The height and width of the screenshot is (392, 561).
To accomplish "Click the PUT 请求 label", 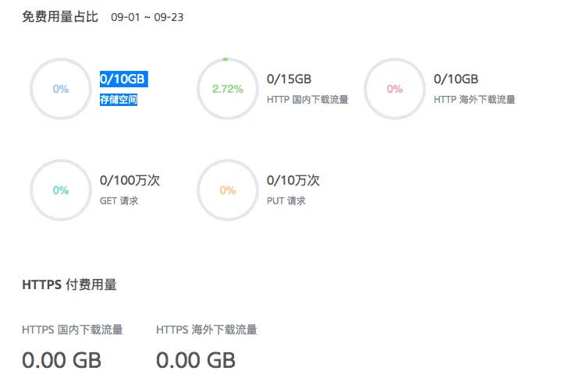I will [286, 201].
